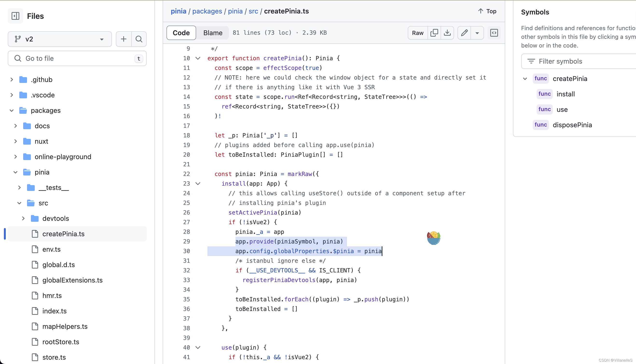Click the edit pencil icon

tap(464, 33)
